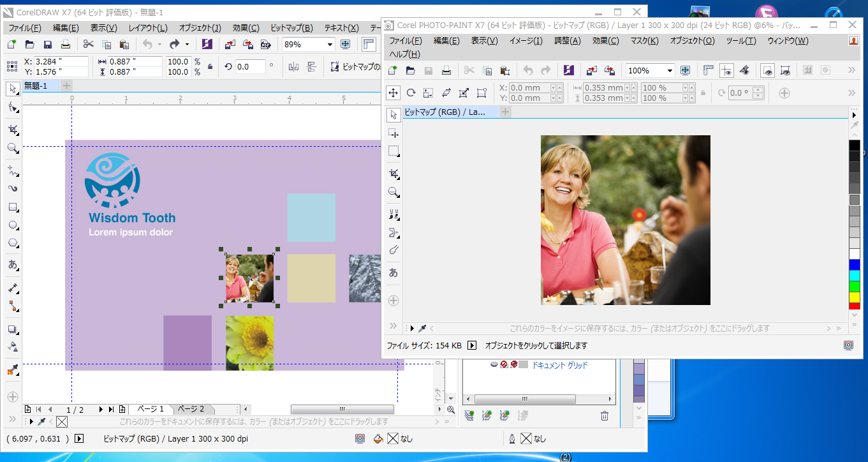
Task: Select the Freehand tool in CorelDRAW toolbox
Action: 13,170
